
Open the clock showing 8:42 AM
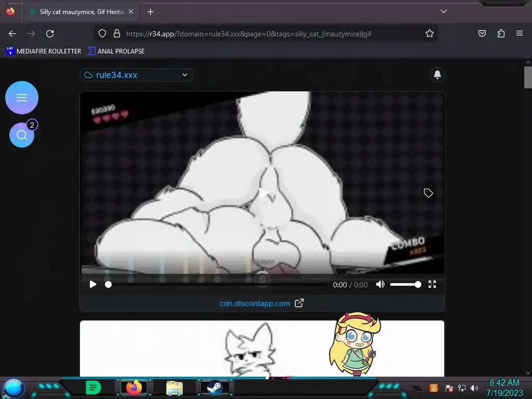pyautogui.click(x=504, y=388)
